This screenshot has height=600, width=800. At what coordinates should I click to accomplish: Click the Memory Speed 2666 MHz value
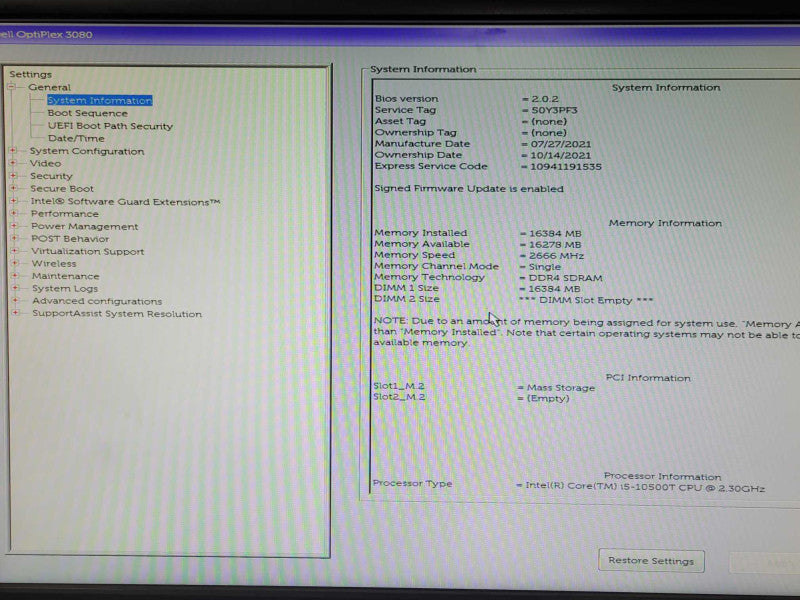click(556, 256)
